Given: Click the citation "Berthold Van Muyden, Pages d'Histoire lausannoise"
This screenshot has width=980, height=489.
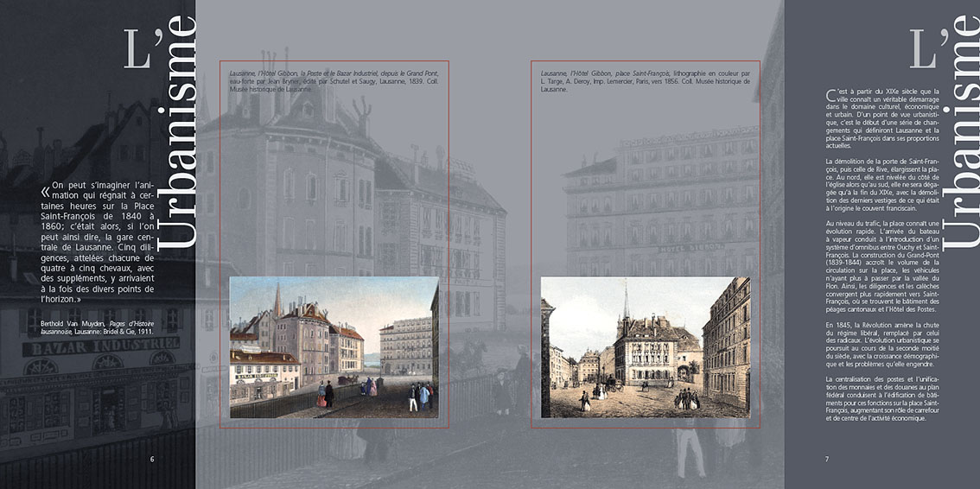Looking at the screenshot, I should click(96, 328).
